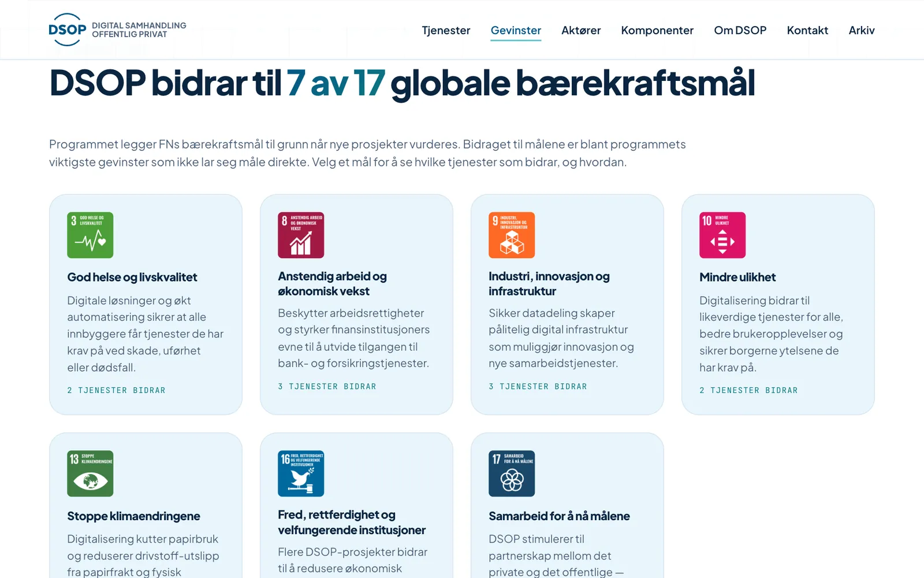The width and height of the screenshot is (924, 578).
Task: Click the SDG 10 Mindre ulikhet icon
Action: coord(722,235)
